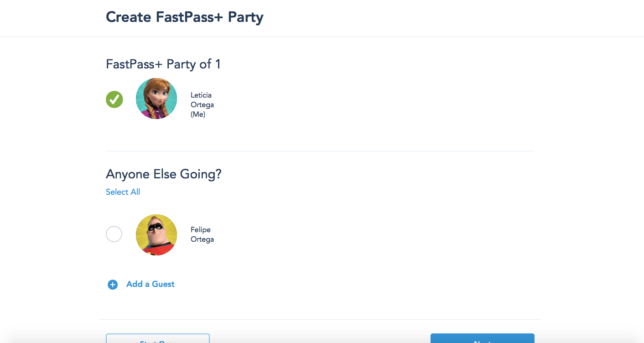The height and width of the screenshot is (343, 644).
Task: Click the 'FastPass+ Party of 1' heading
Action: click(163, 64)
